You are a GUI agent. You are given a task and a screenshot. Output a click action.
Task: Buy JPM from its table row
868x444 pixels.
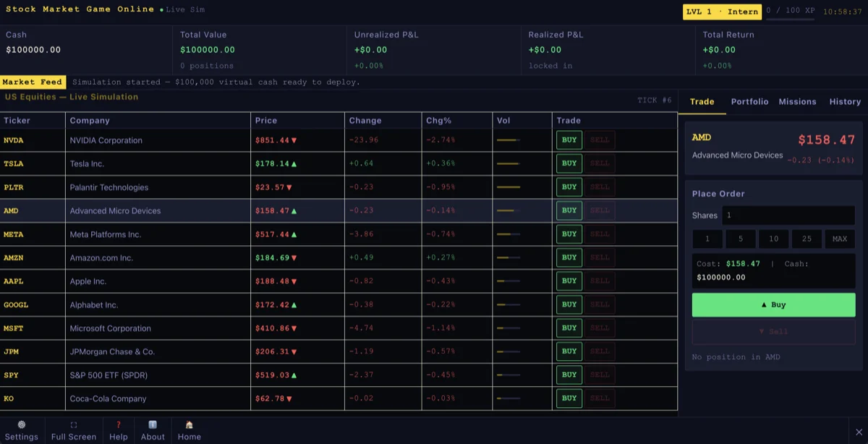pos(569,351)
